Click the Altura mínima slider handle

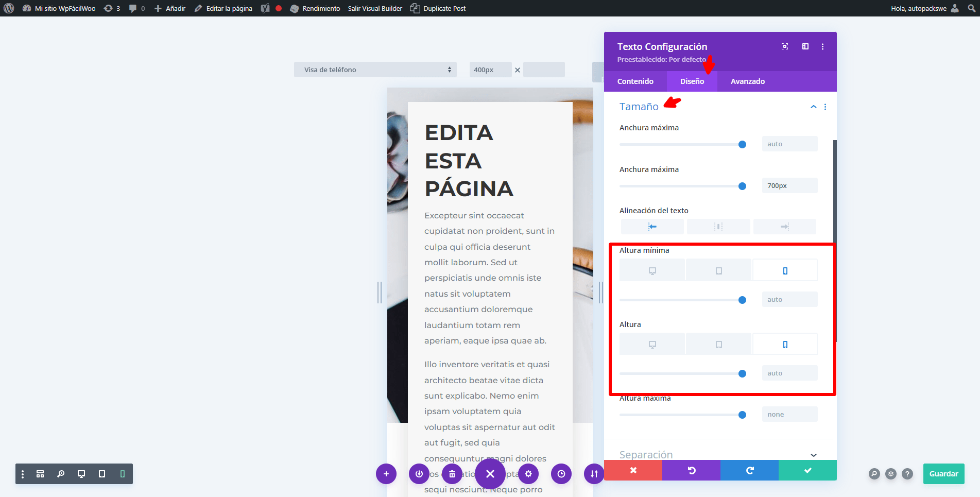coord(742,300)
